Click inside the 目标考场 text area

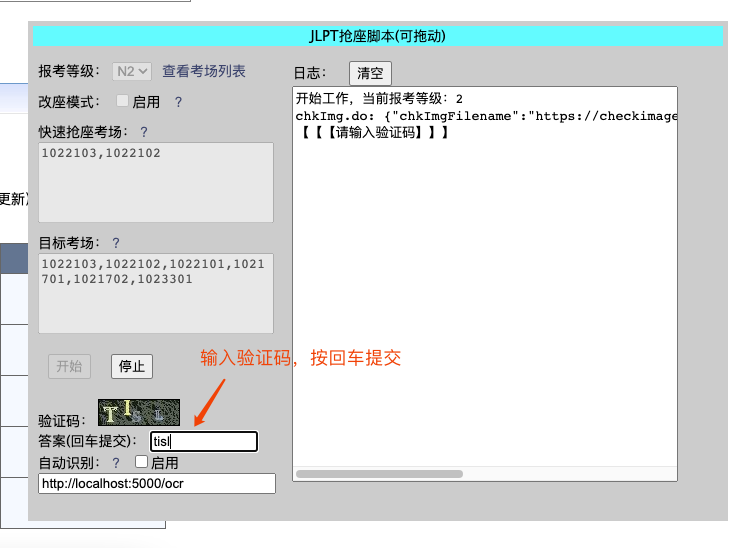[x=156, y=294]
